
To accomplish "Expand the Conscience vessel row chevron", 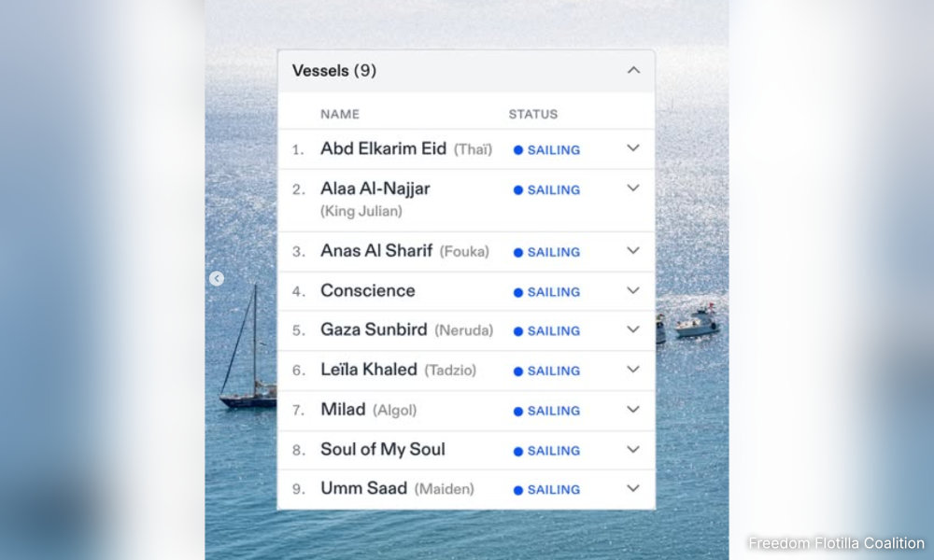I will (633, 291).
